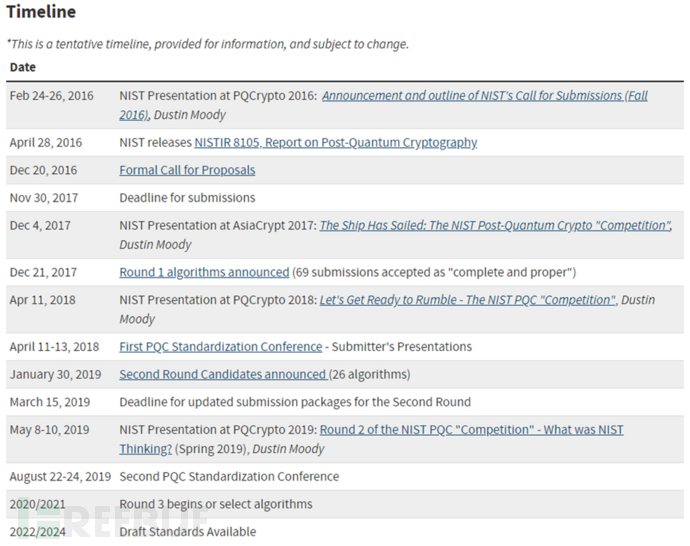The image size is (690, 546).
Task: Click the tentative timeline disclaimer note
Action: pos(208,44)
